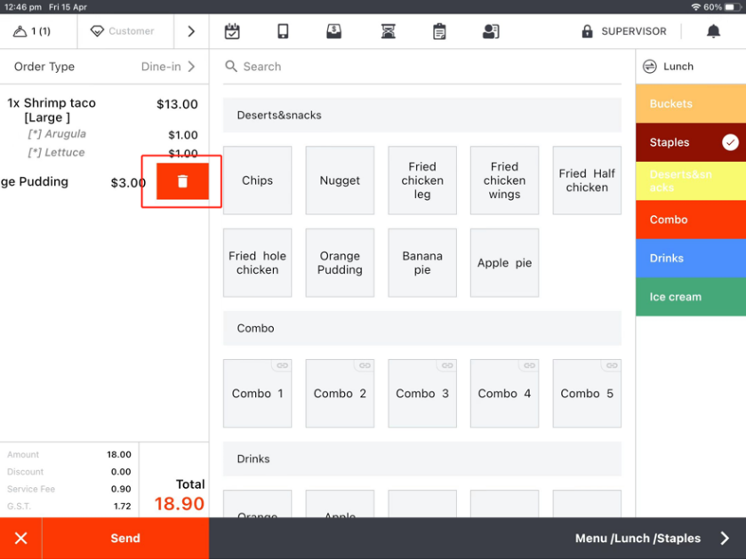
Task: Select the checked Staples category
Action: tap(690, 142)
